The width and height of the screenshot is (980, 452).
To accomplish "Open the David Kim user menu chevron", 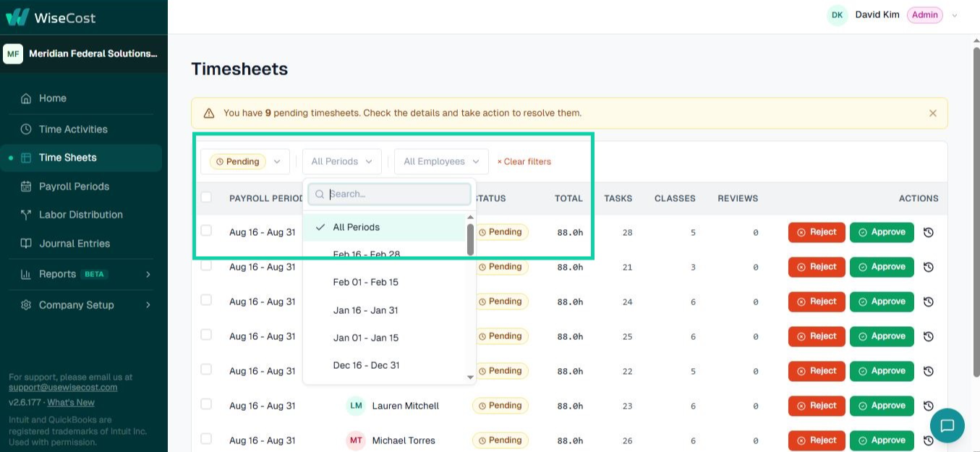I will (955, 15).
